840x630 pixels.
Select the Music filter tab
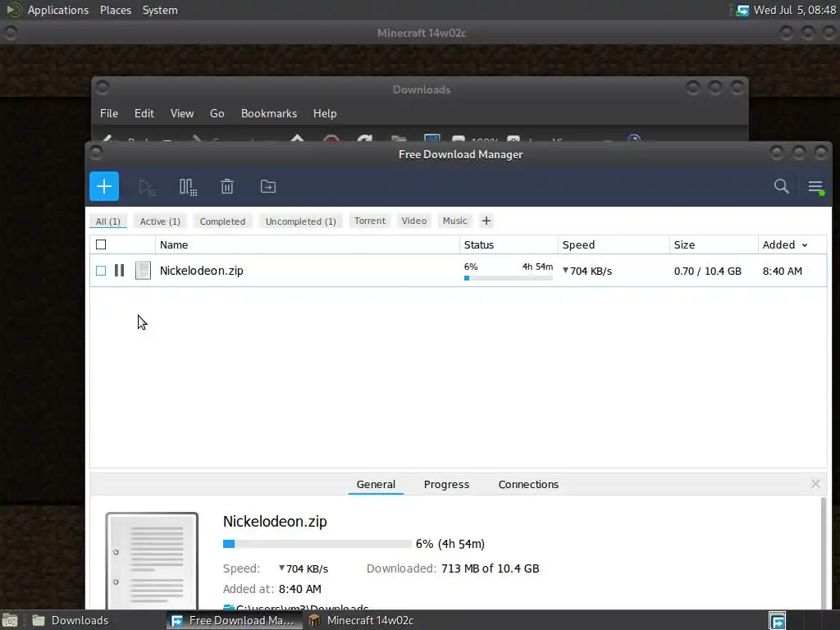coord(454,221)
